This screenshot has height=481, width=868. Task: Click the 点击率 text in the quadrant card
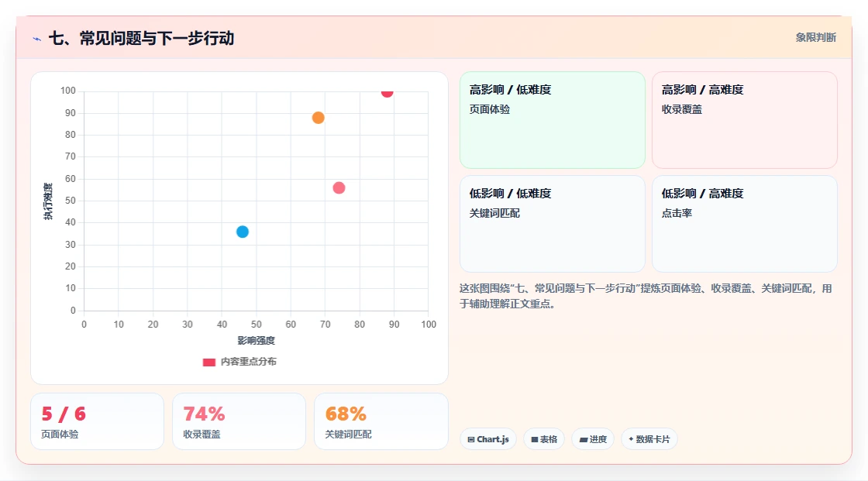pos(677,213)
